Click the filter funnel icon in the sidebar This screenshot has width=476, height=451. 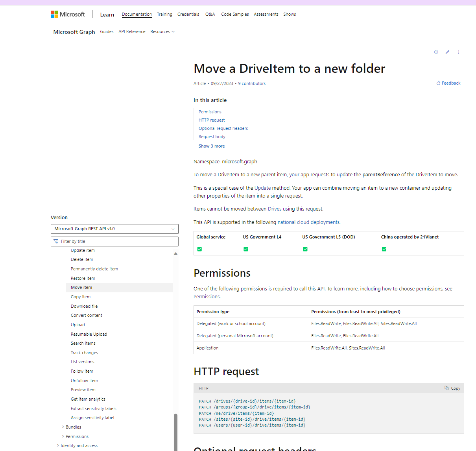(x=56, y=241)
